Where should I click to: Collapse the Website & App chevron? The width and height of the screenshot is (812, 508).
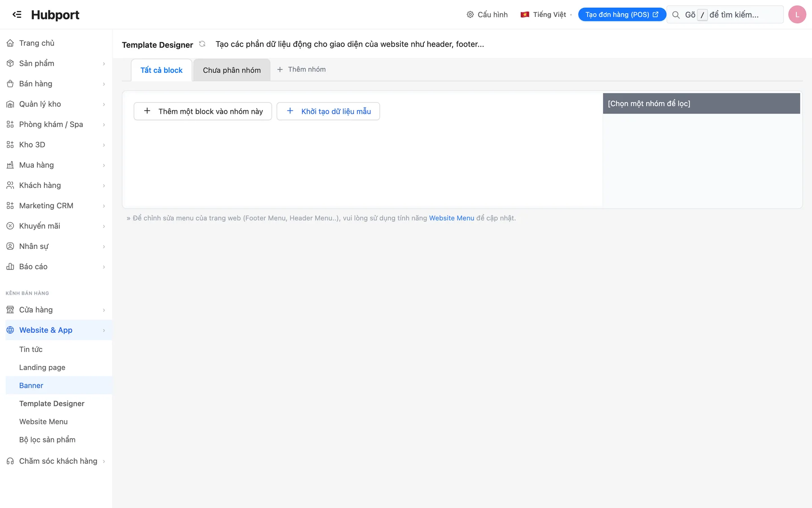pos(104,330)
